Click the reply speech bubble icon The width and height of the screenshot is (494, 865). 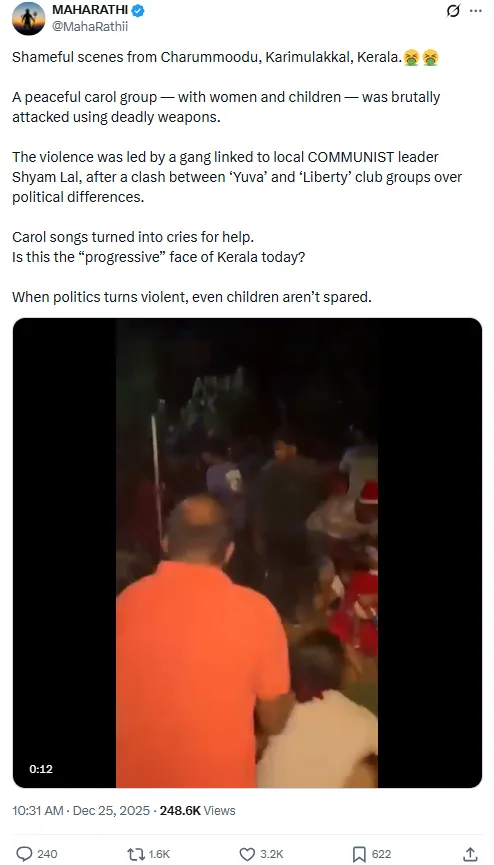click(24, 854)
